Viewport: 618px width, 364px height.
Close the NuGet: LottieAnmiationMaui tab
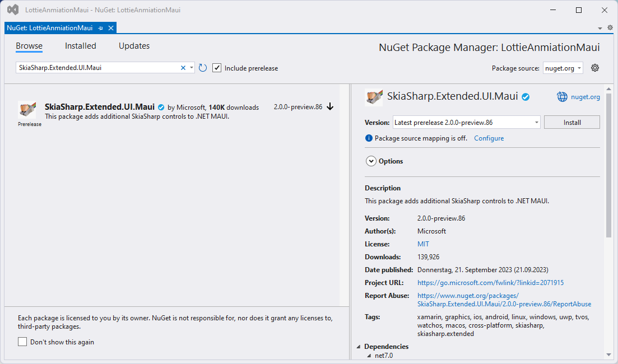click(x=111, y=28)
